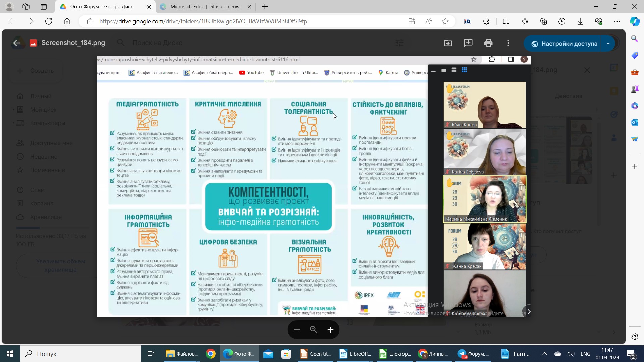The width and height of the screenshot is (644, 362).
Task: Open Chrome from the Windows taskbar
Action: tap(211, 354)
